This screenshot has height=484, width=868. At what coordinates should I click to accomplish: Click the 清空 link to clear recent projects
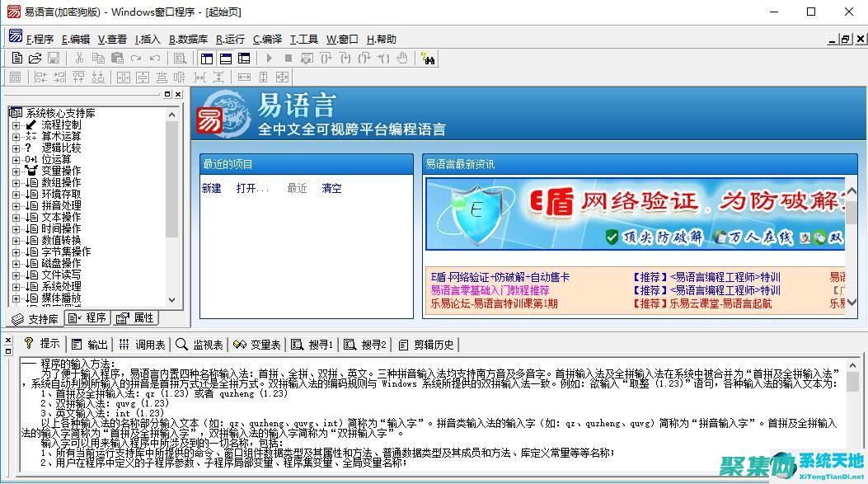pos(331,188)
